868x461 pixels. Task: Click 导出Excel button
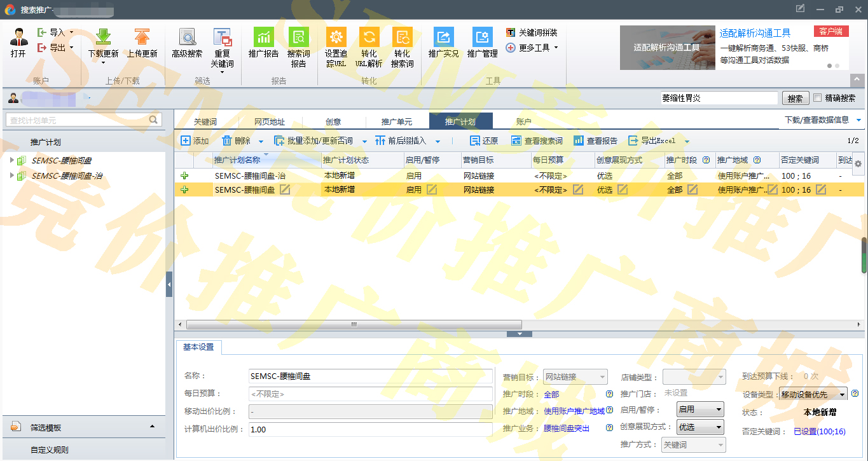(x=652, y=141)
